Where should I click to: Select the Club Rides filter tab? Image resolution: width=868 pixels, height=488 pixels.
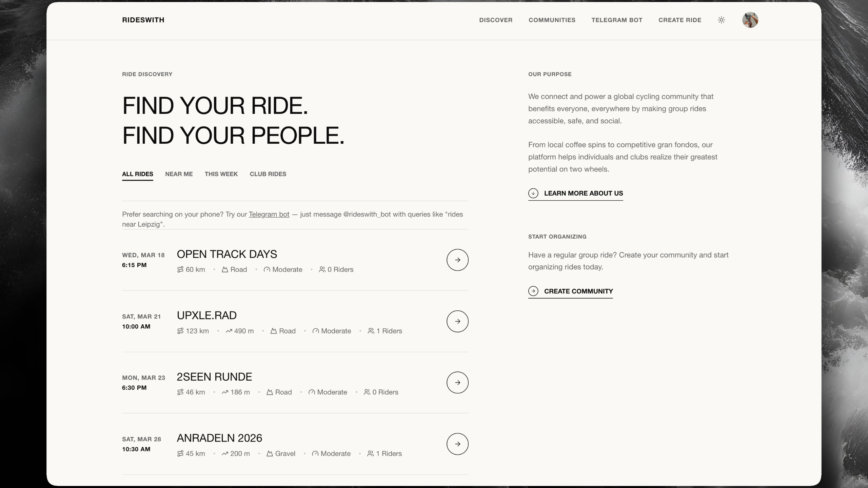point(268,174)
